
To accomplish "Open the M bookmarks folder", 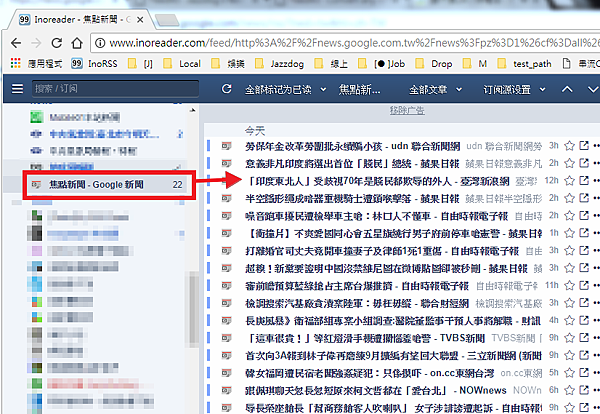I will [475, 64].
